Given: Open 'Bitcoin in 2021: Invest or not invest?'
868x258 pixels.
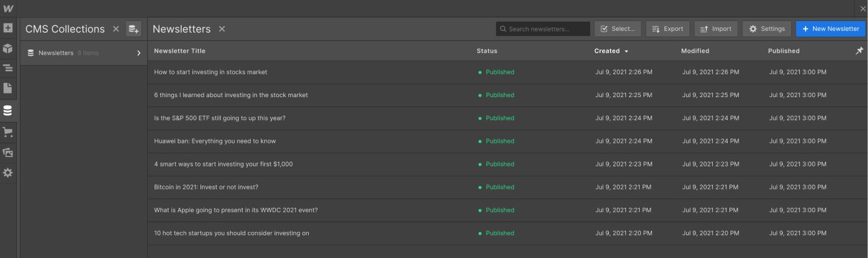Looking at the screenshot, I should (x=206, y=187).
